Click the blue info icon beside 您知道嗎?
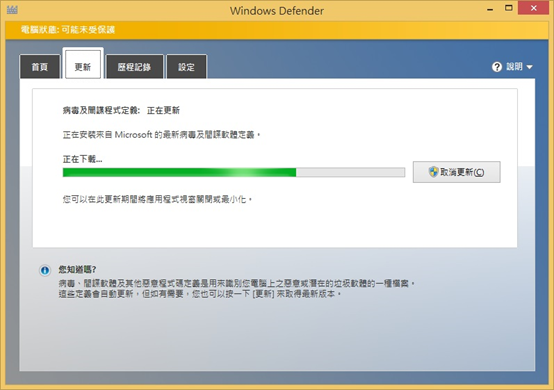The height and width of the screenshot is (390, 554). pos(45,270)
